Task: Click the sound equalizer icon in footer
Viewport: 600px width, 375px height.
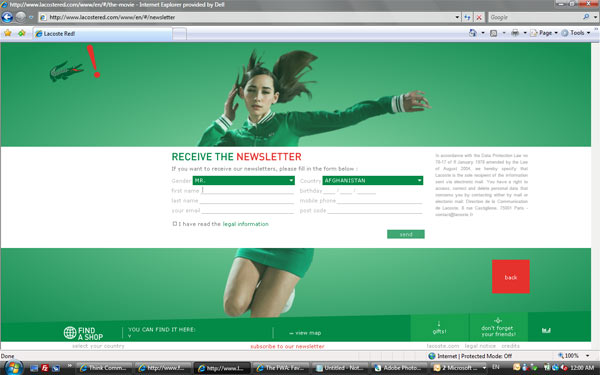Action: (x=546, y=331)
